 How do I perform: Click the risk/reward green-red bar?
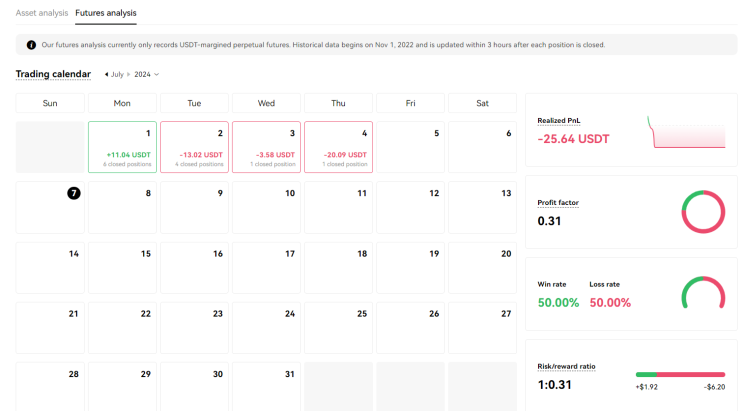[x=680, y=374]
